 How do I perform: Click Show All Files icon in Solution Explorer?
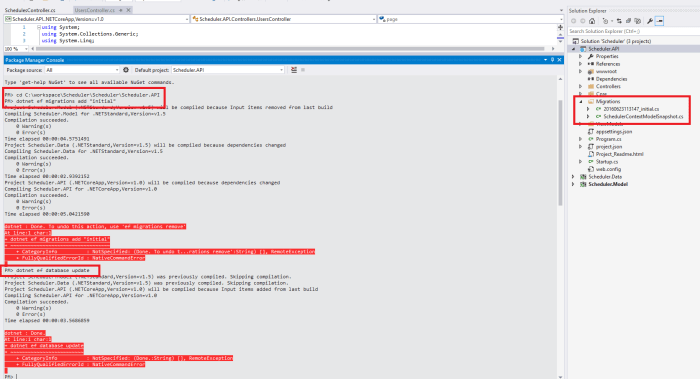pyautogui.click(x=638, y=21)
